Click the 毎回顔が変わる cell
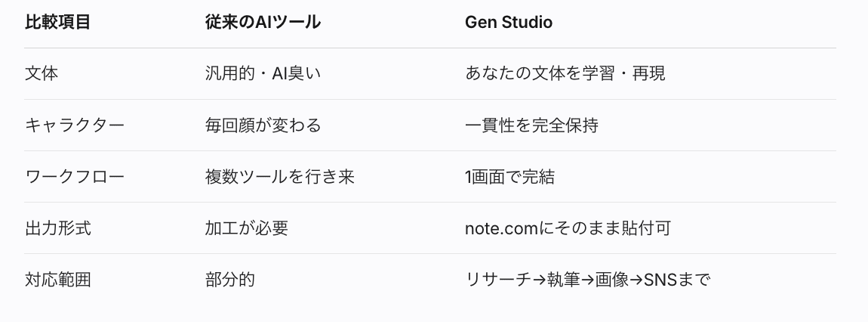The width and height of the screenshot is (868, 322). [263, 125]
